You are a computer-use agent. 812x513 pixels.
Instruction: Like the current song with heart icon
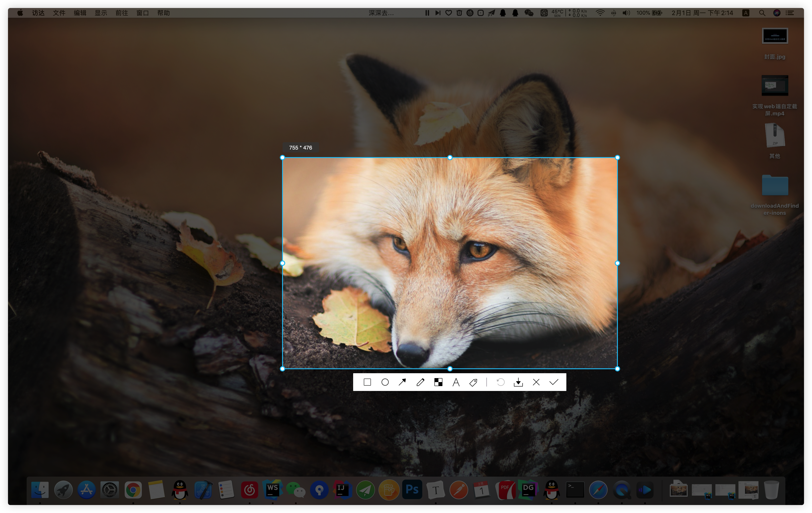click(448, 13)
